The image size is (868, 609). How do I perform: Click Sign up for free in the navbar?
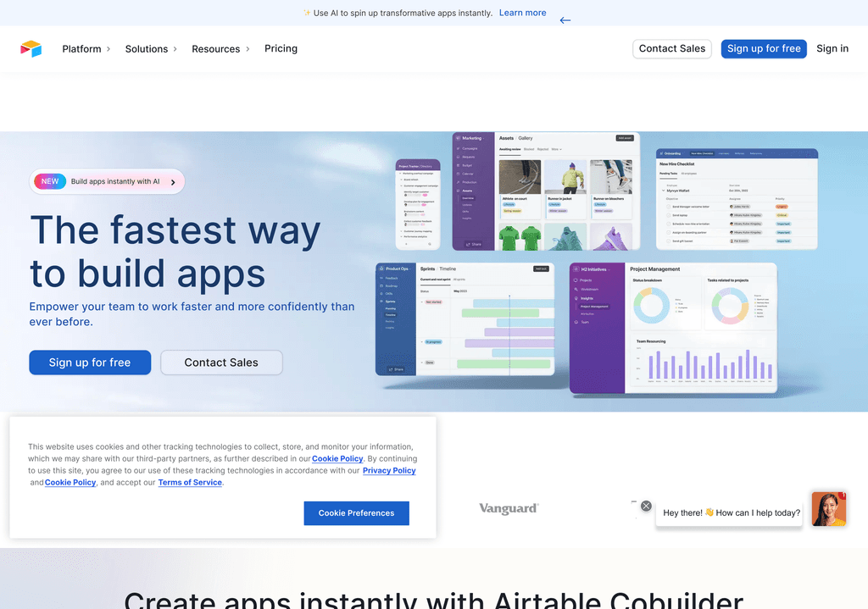[x=763, y=48]
